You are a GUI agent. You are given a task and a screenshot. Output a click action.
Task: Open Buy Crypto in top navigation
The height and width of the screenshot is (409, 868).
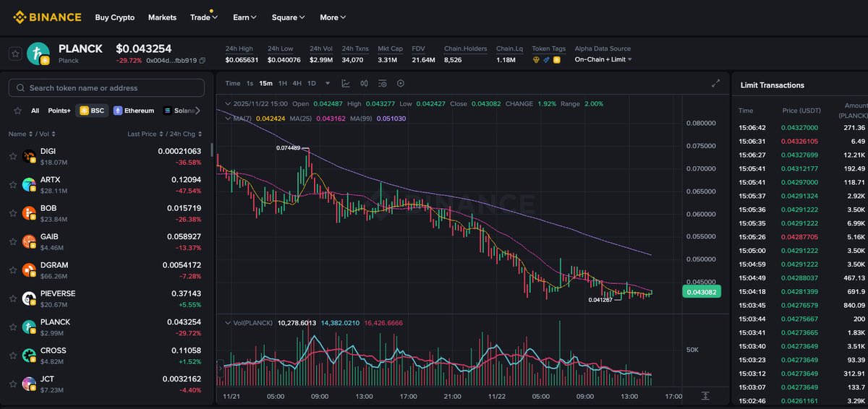[x=114, y=17]
